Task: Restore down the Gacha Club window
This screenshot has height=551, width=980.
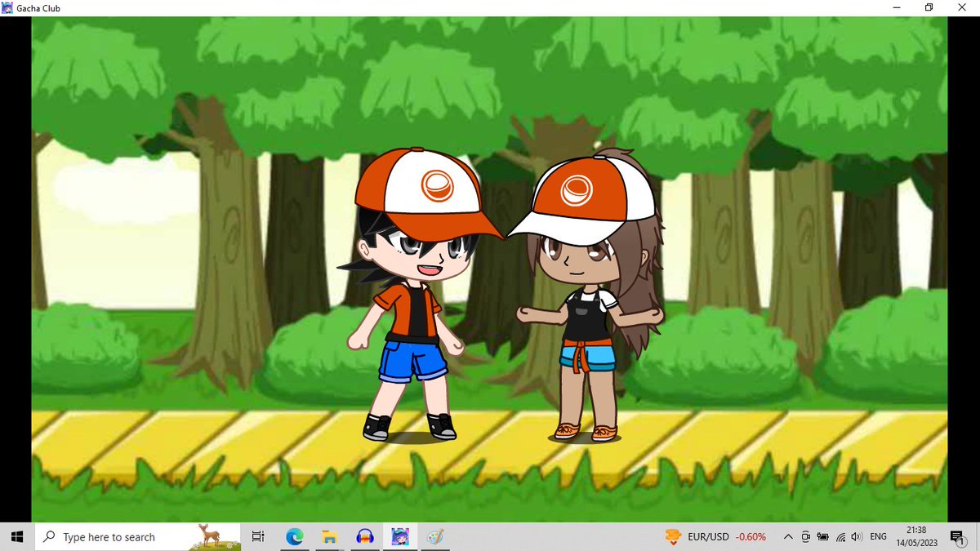Action: (x=929, y=7)
